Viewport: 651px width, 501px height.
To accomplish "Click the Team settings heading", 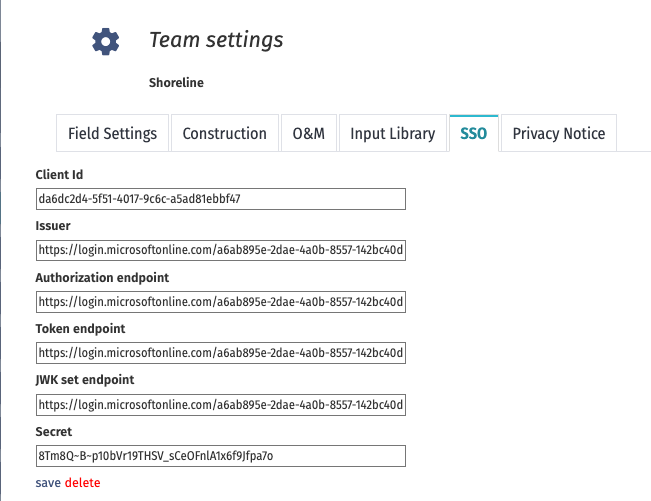I will (x=216, y=40).
